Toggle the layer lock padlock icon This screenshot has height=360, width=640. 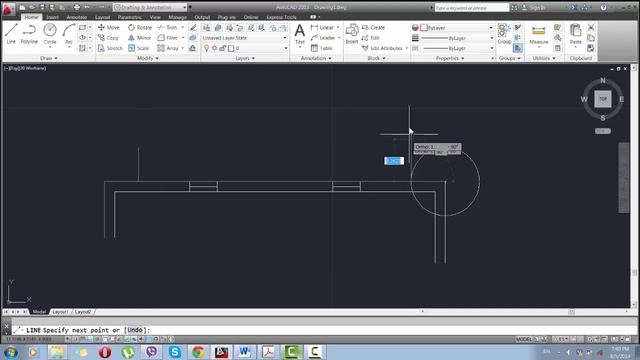[223, 48]
